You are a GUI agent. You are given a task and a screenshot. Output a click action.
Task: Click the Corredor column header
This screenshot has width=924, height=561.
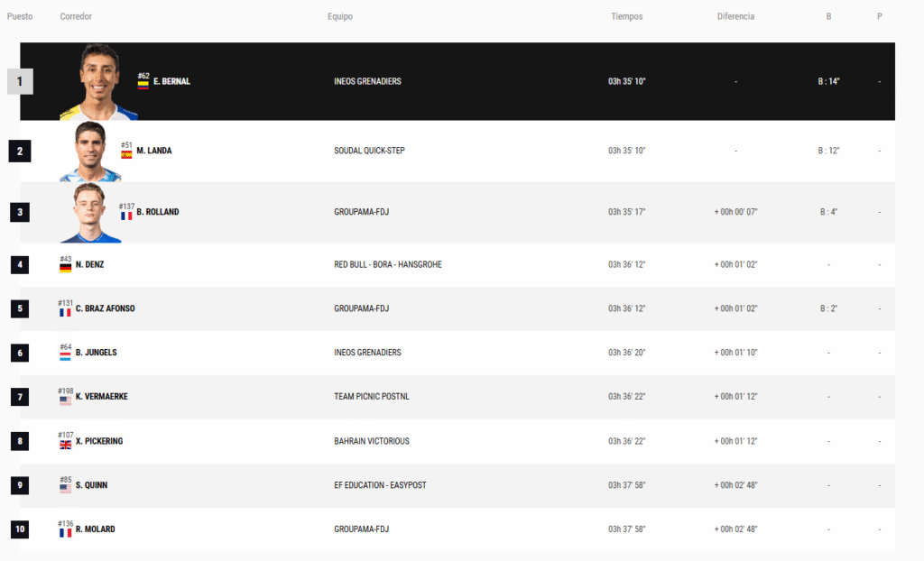pyautogui.click(x=76, y=17)
